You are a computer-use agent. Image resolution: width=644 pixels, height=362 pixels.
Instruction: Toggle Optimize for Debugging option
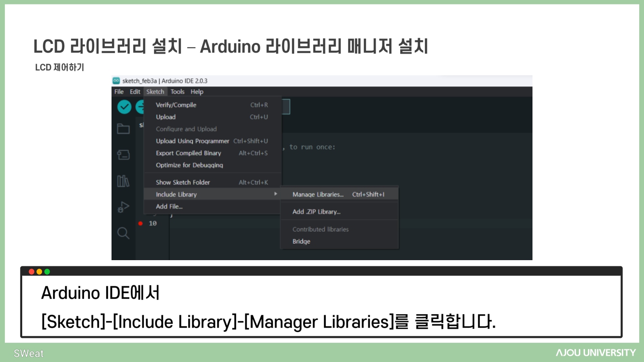[212, 165]
